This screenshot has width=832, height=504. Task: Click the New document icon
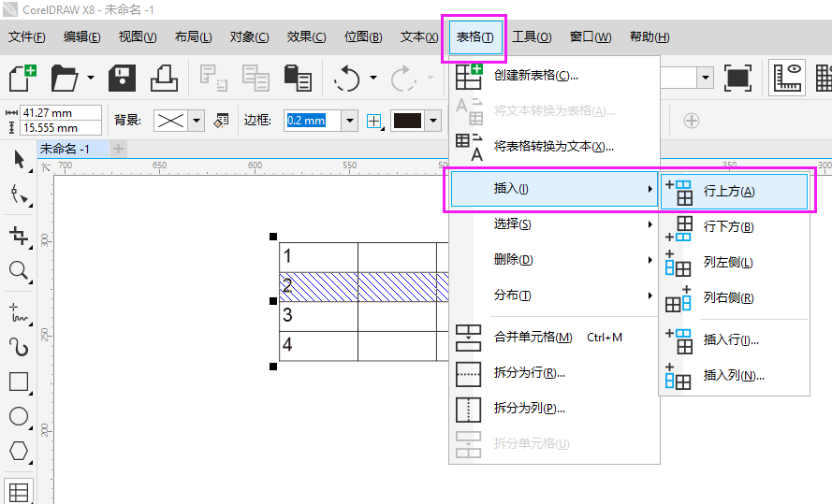coord(22,78)
